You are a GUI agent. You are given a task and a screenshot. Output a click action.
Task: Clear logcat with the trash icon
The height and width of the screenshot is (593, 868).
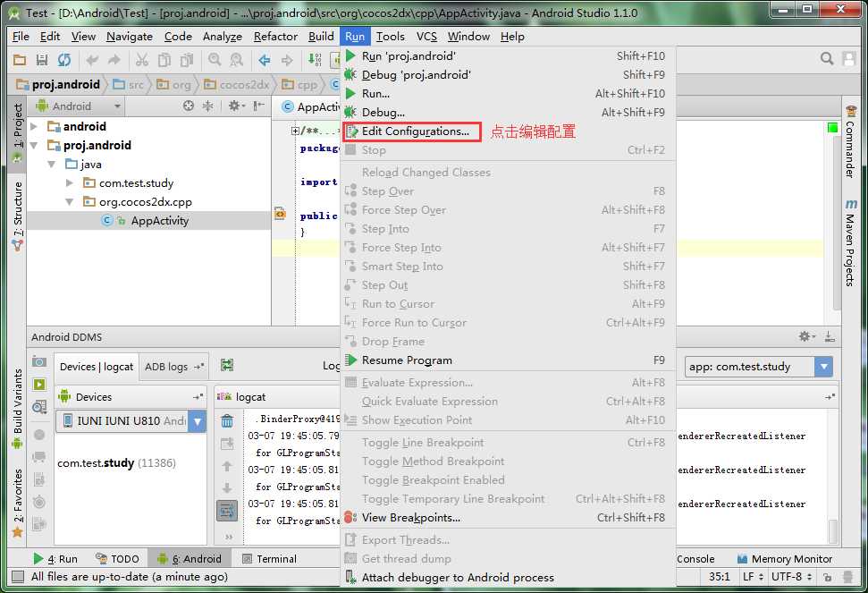227,420
